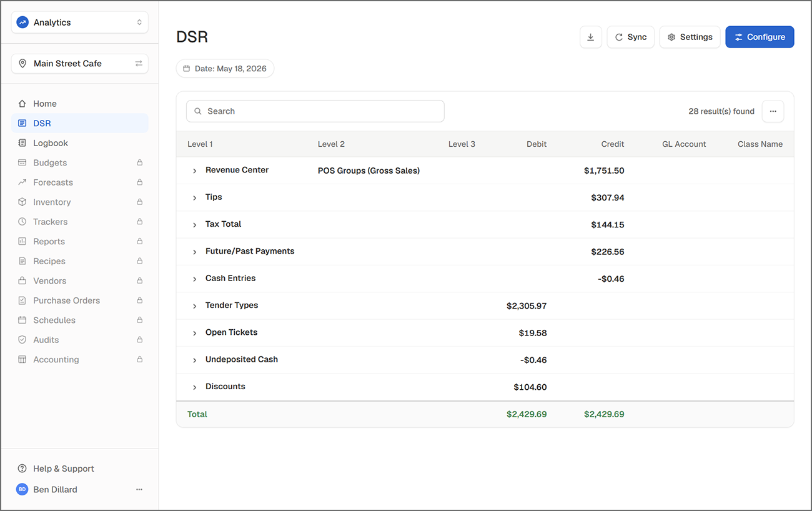This screenshot has width=812, height=511.
Task: Click the swap location arrows icon
Action: click(139, 64)
